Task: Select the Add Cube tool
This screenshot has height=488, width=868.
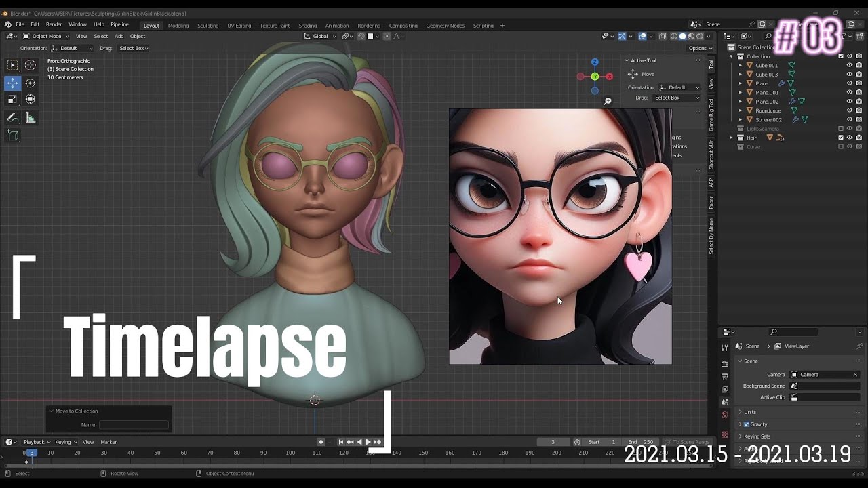Action: pos(12,136)
